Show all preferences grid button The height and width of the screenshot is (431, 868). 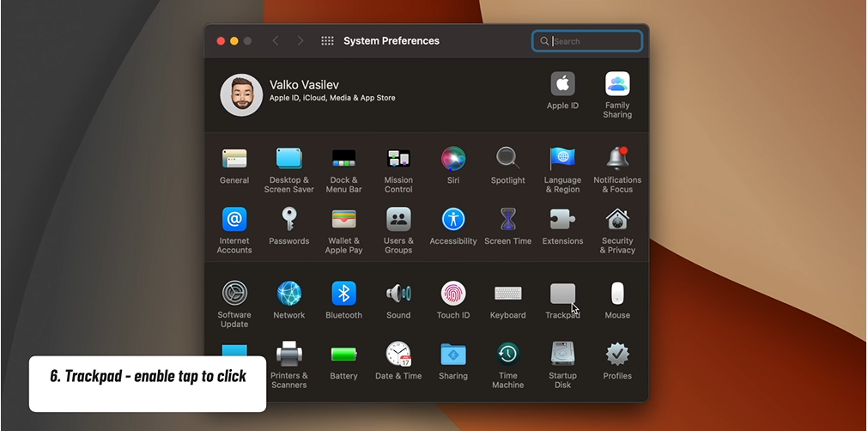[327, 41]
